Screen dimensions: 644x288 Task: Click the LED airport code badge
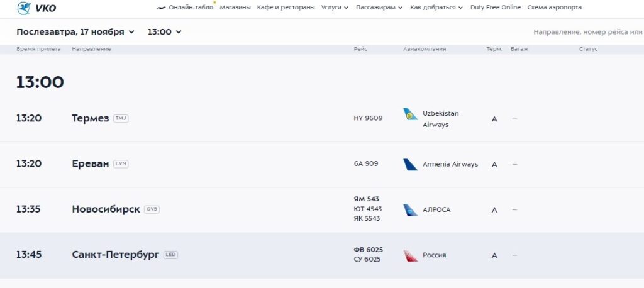tap(170, 255)
